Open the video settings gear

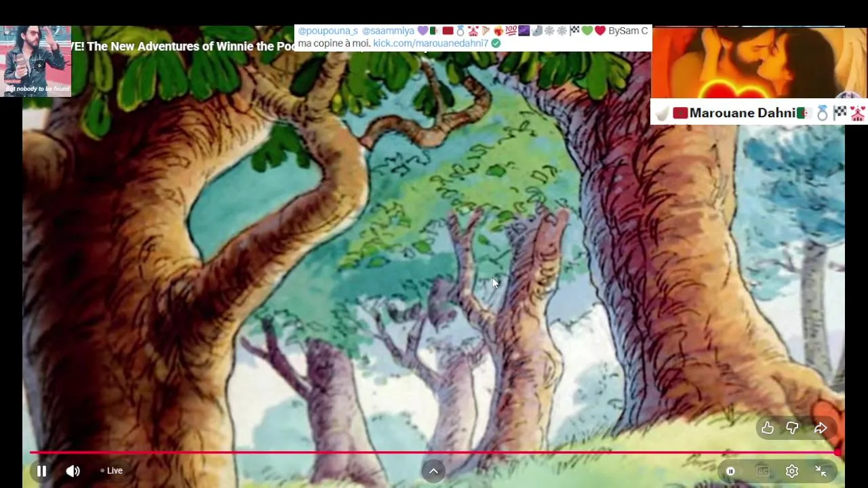792,471
